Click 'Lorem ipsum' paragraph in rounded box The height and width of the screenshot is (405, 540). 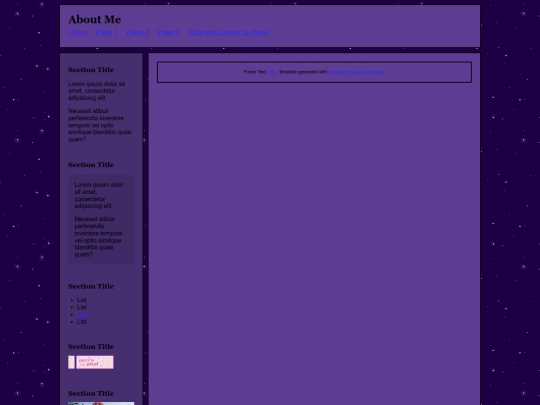pos(99,195)
